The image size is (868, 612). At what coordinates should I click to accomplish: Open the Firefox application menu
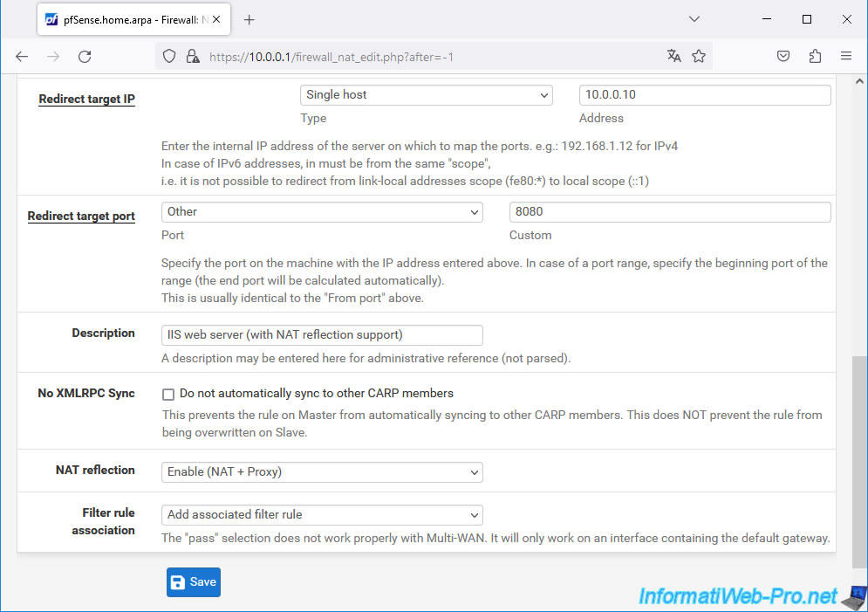coord(846,56)
